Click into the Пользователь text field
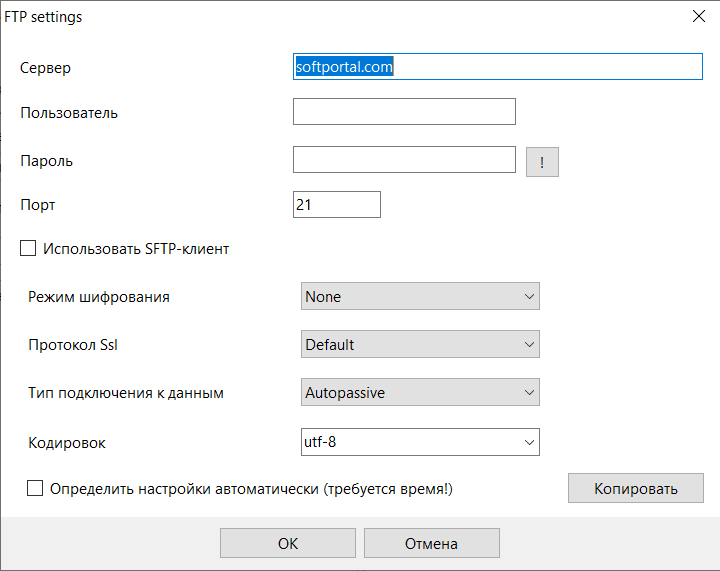The width and height of the screenshot is (720, 571). coord(404,112)
